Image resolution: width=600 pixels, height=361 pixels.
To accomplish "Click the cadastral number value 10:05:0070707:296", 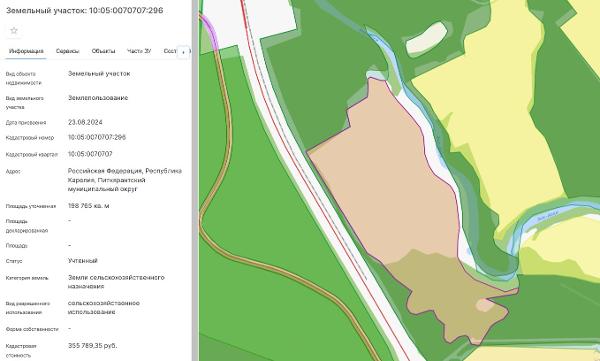I will pyautogui.click(x=97, y=137).
